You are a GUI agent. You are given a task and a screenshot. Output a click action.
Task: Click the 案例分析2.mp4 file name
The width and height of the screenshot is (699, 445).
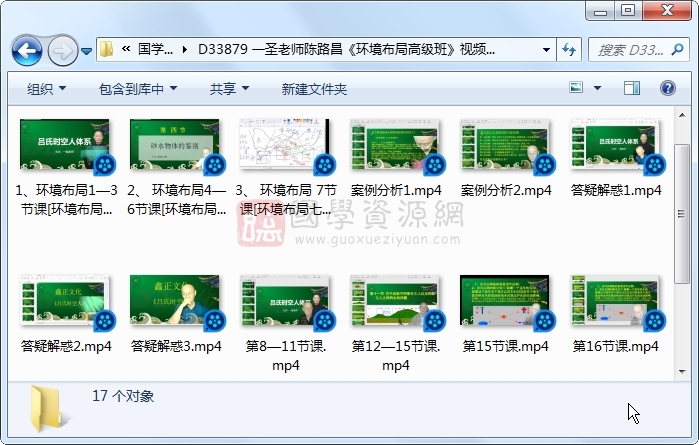(x=506, y=190)
